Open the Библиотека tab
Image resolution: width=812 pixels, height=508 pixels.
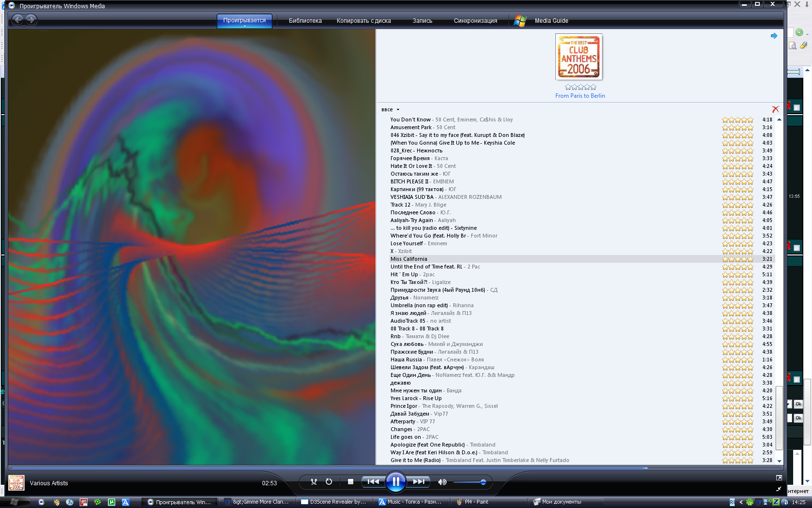305,21
